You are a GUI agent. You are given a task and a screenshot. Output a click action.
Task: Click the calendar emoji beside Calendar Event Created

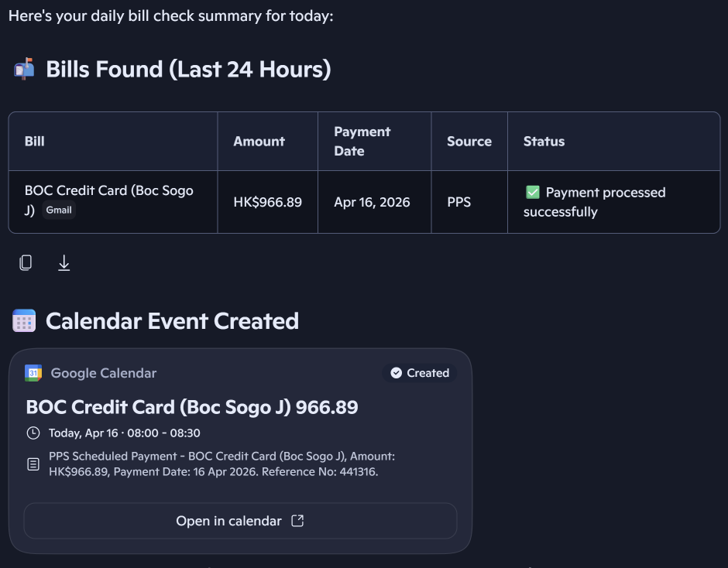click(24, 320)
